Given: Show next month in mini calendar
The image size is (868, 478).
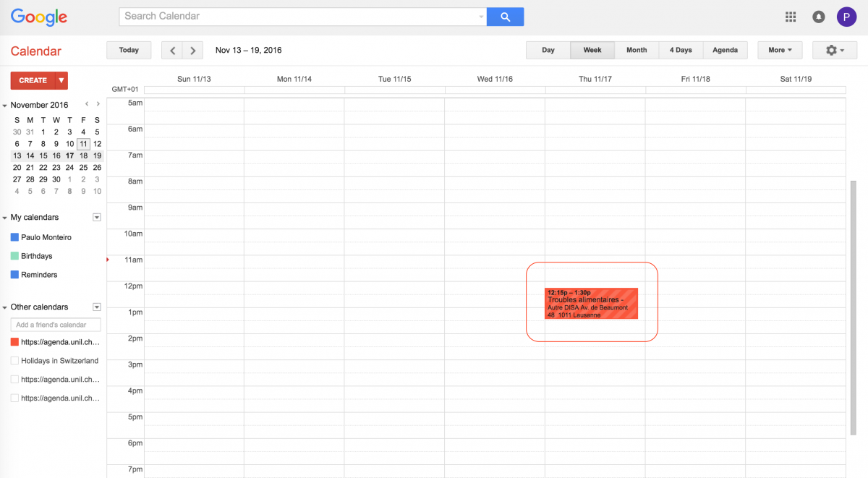Looking at the screenshot, I should (x=98, y=104).
